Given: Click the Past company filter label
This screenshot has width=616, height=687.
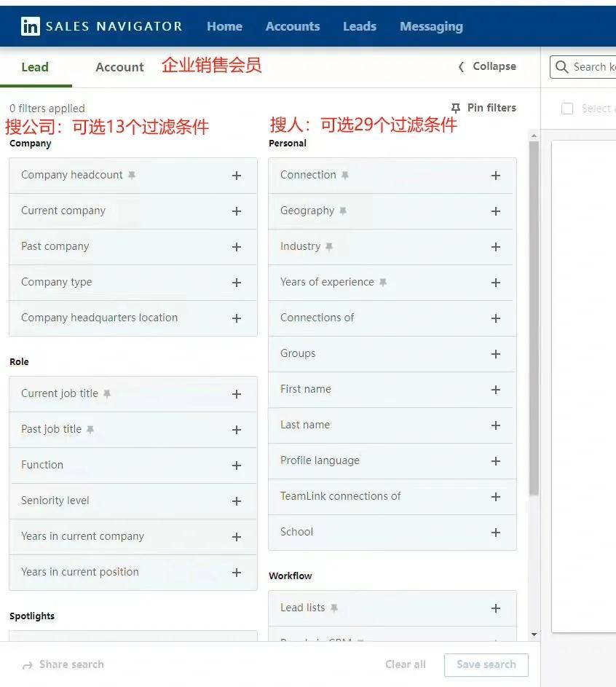Looking at the screenshot, I should [x=55, y=246].
